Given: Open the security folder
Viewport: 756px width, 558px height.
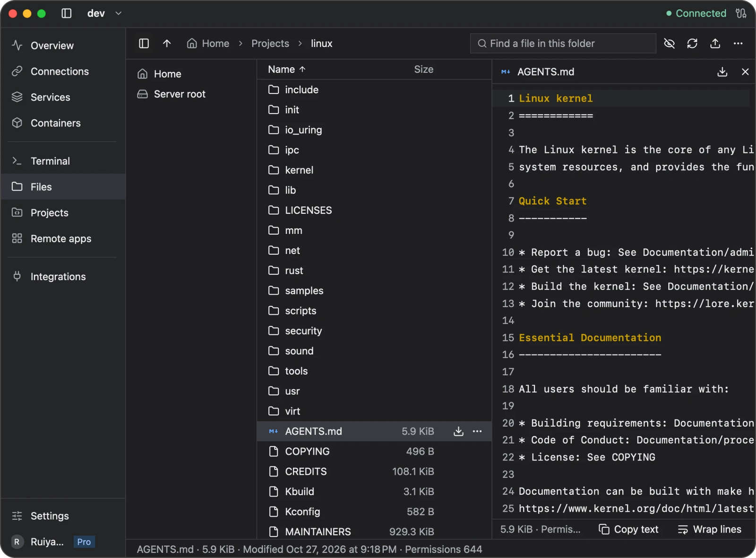Looking at the screenshot, I should click(x=374, y=331).
